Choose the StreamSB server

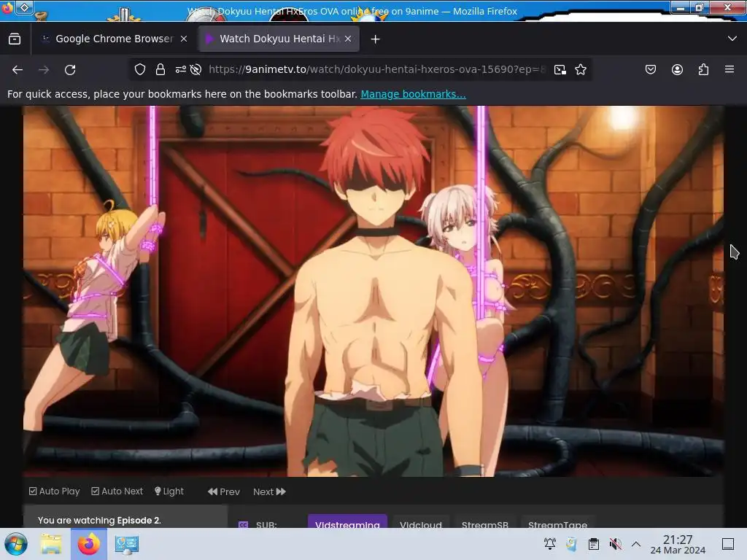(x=485, y=521)
